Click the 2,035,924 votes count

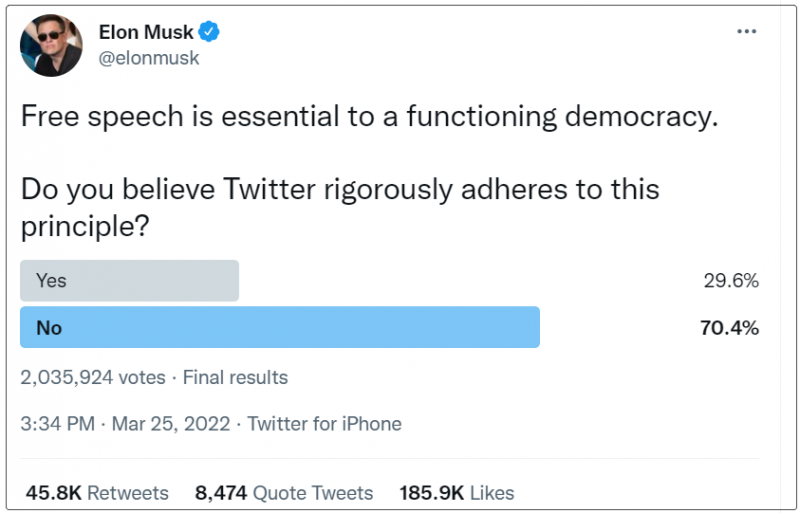coord(93,378)
